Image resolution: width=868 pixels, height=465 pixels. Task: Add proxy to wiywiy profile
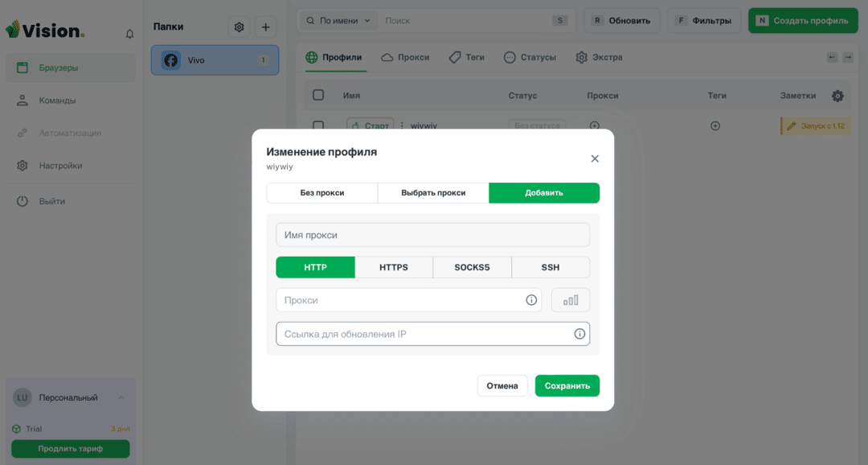tap(595, 126)
